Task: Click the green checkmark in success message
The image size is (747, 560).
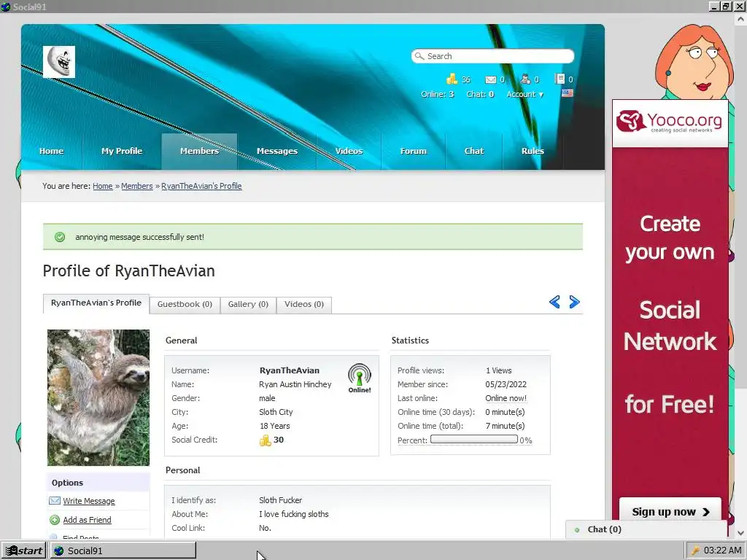Action: tap(60, 237)
